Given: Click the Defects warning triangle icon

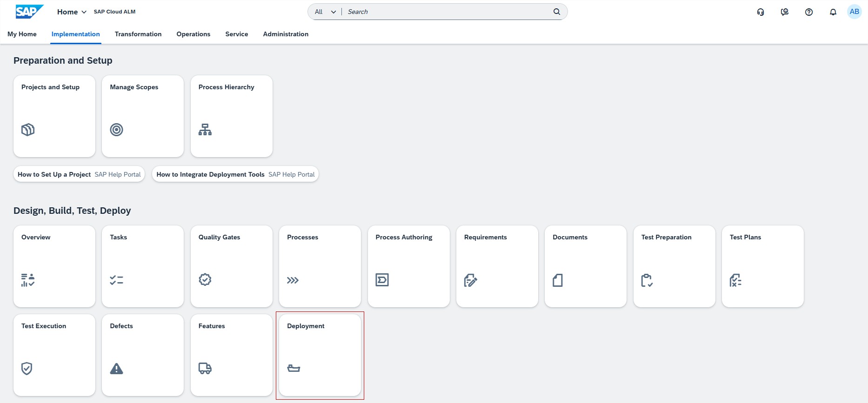Looking at the screenshot, I should pos(116,369).
